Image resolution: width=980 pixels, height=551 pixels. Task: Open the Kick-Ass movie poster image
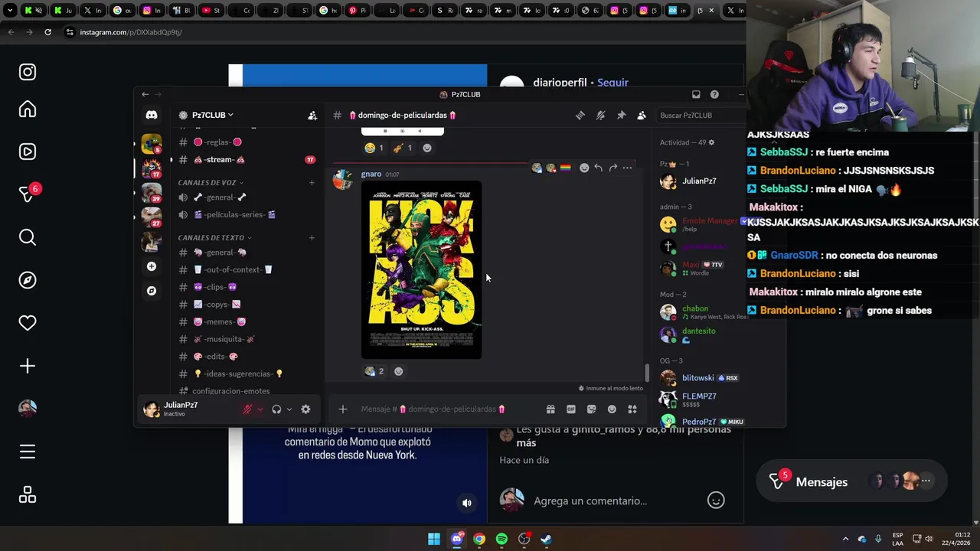point(422,269)
